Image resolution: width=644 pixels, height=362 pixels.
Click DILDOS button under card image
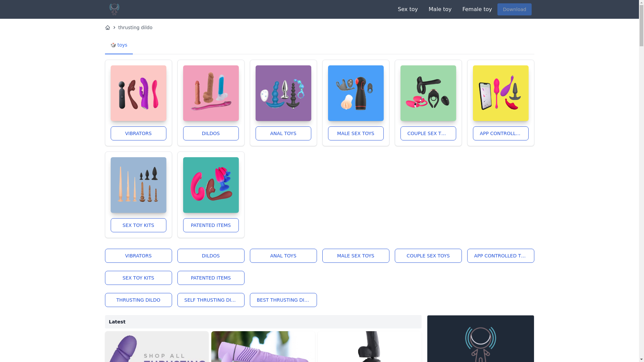[211, 133]
